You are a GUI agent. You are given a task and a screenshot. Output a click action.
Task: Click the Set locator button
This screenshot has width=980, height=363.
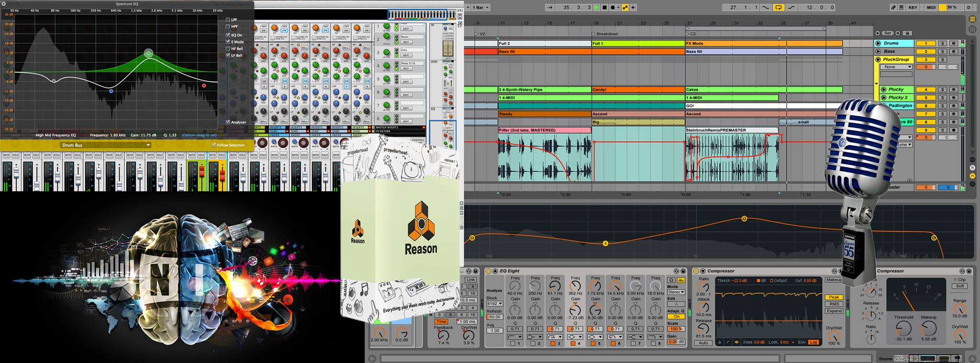coord(888,33)
